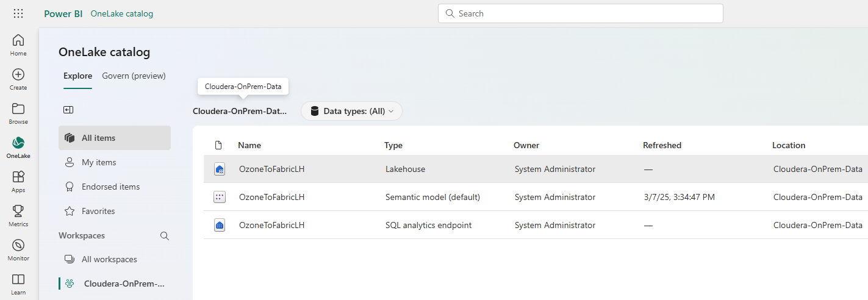Viewport: 868px width, 300px height.
Task: Select the Explore tab
Action: tap(77, 76)
